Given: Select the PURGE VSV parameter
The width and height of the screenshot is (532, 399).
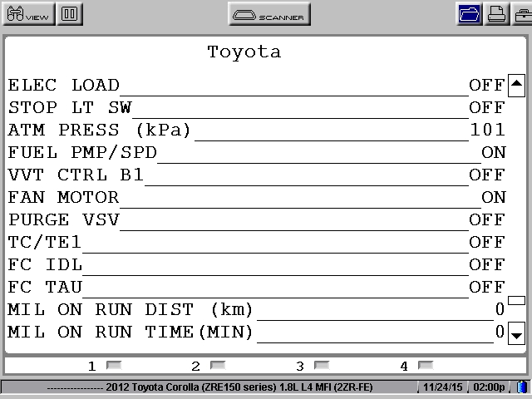Looking at the screenshot, I should 257,219.
